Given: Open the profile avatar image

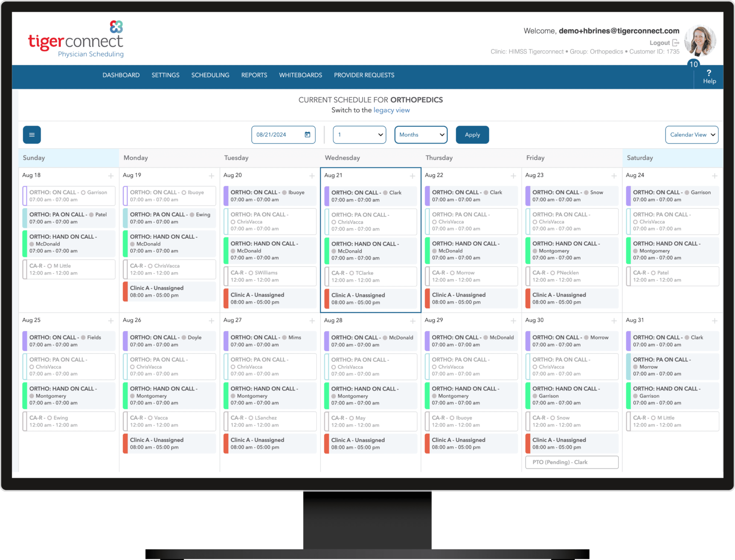Looking at the screenshot, I should [700, 41].
